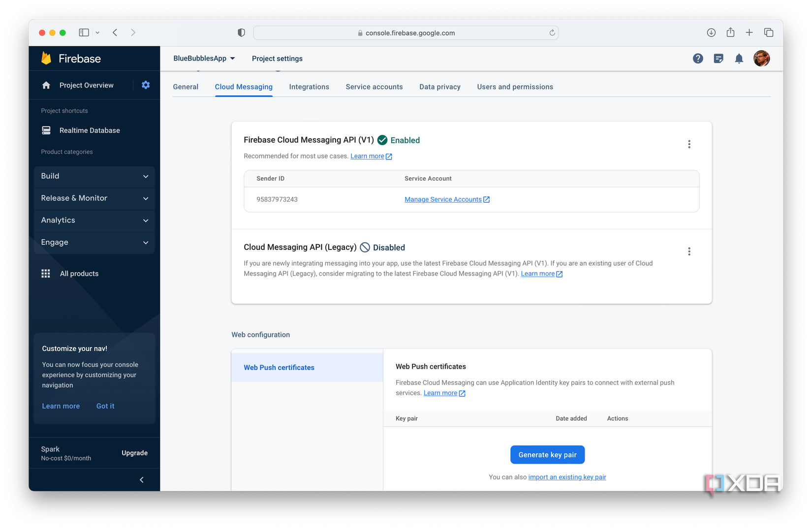This screenshot has width=812, height=529.
Task: Go back with Safari back arrow
Action: (x=115, y=32)
